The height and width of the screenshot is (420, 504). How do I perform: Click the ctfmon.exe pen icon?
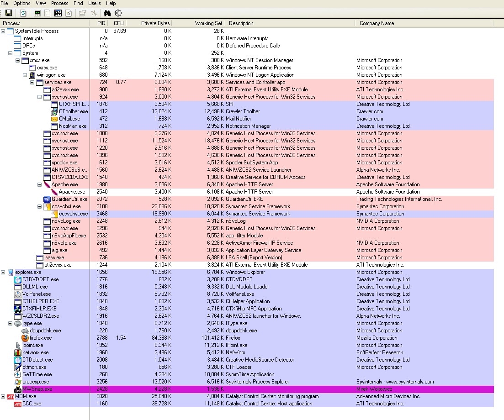click(18, 367)
